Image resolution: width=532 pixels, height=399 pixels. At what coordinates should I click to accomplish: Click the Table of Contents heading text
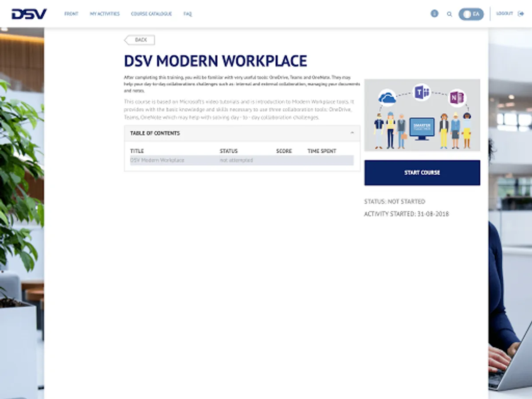click(155, 133)
